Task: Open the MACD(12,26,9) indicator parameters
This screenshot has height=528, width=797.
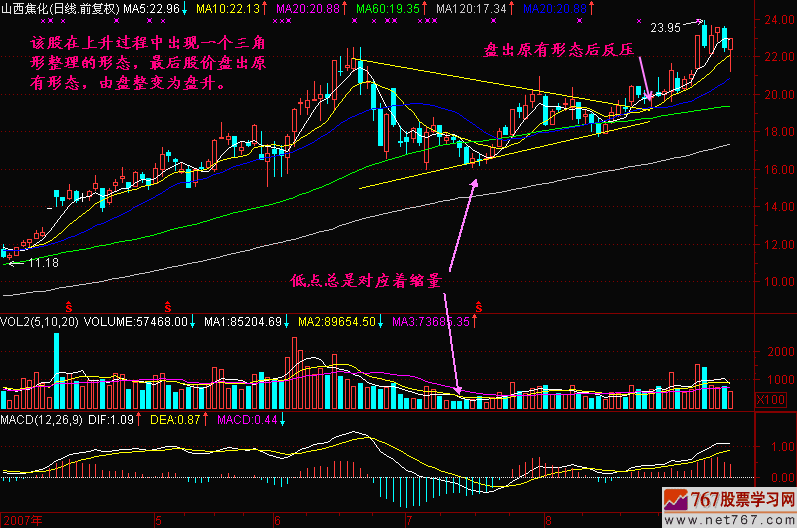Action: tap(42, 417)
